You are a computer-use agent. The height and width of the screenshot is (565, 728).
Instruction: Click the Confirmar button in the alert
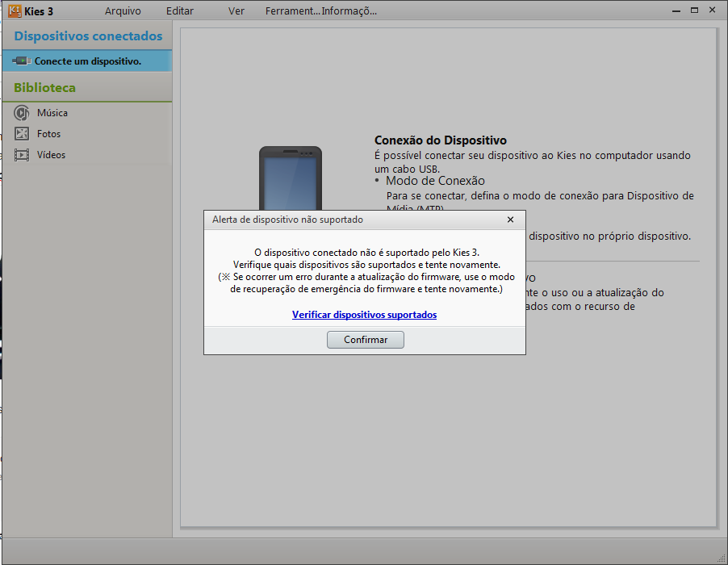366,340
